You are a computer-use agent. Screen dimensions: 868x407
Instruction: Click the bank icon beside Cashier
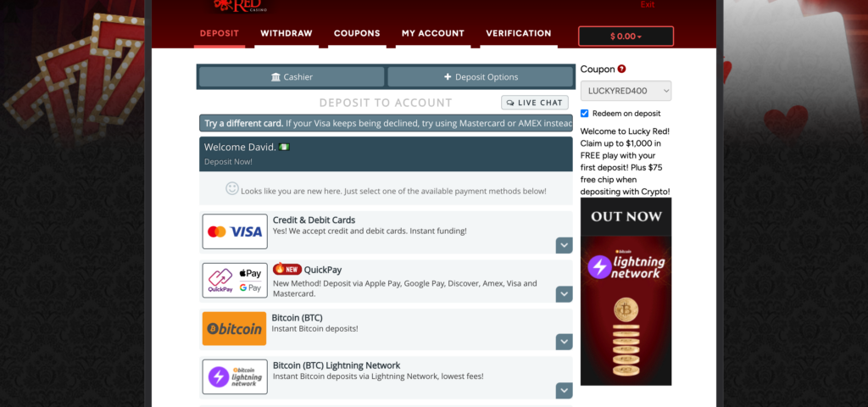(x=275, y=77)
